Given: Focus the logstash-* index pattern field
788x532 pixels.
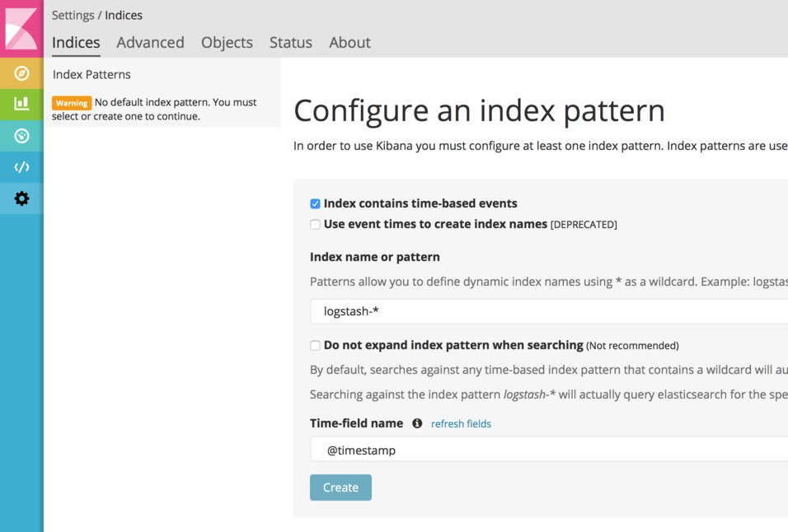Looking at the screenshot, I should coord(549,311).
